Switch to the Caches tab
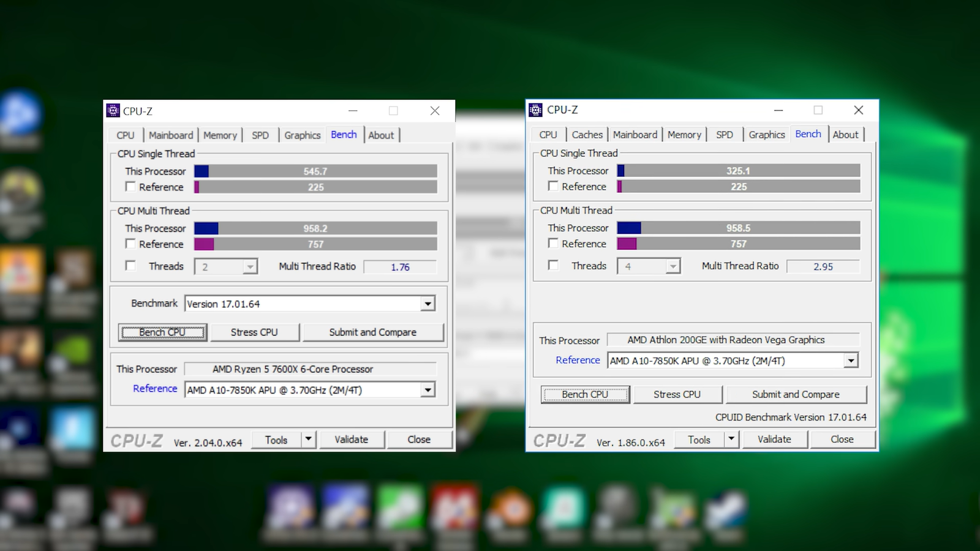 (x=587, y=135)
